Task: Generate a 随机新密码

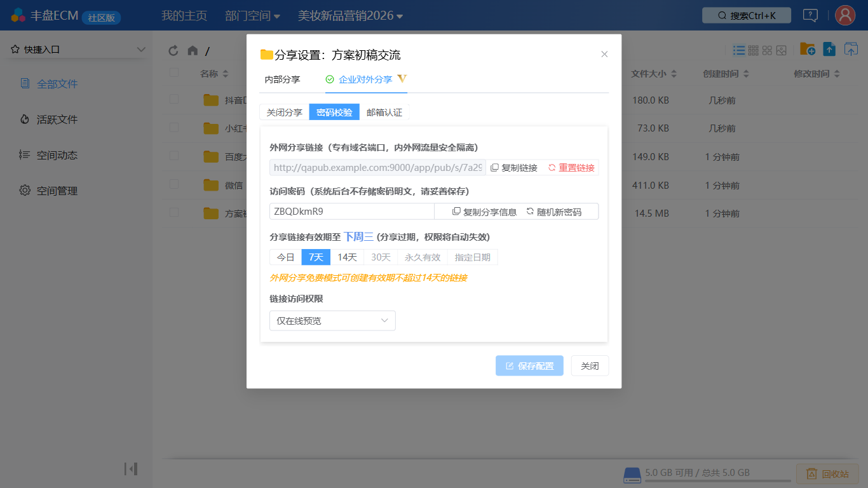Action: 553,212
